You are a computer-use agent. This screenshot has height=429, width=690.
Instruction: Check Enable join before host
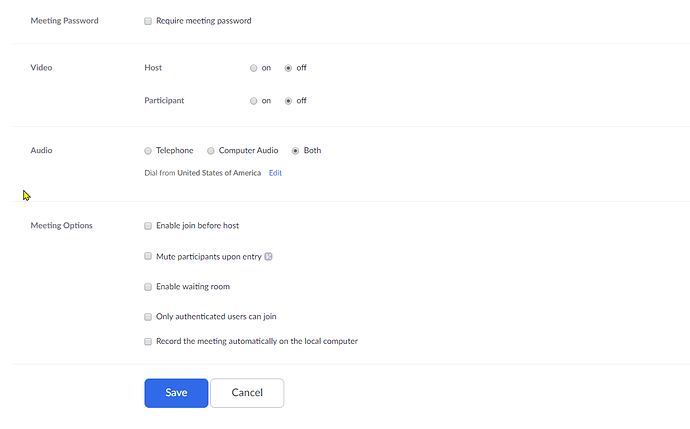[148, 226]
